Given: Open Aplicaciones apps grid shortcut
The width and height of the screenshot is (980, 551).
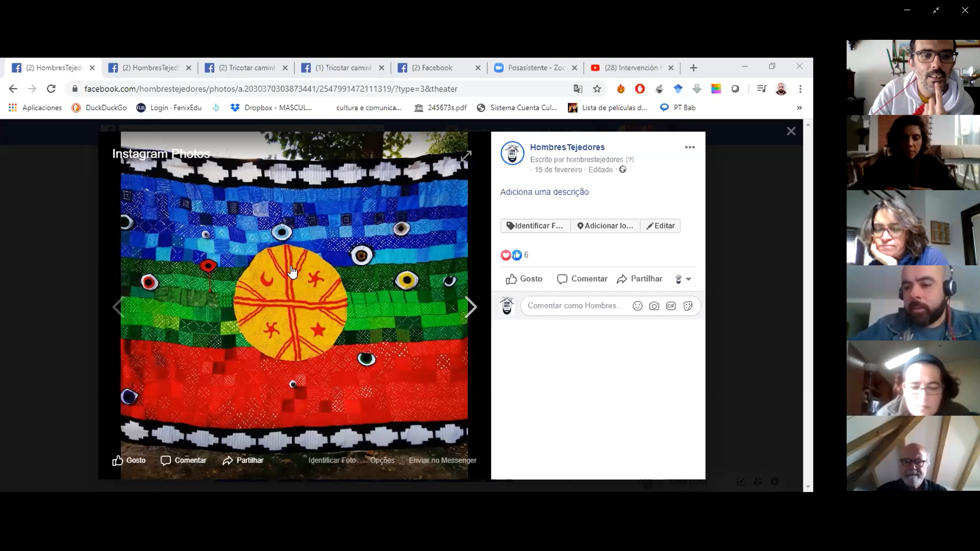Looking at the screenshot, I should click(35, 108).
